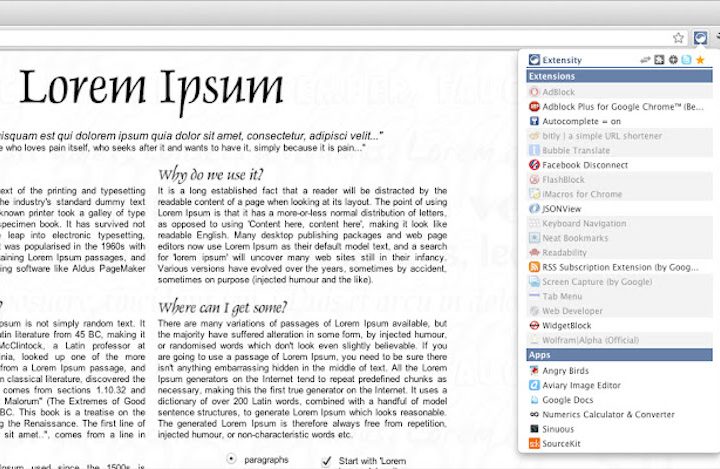The height and width of the screenshot is (469, 720).
Task: Disable the JSONView extension
Action: pos(619,209)
